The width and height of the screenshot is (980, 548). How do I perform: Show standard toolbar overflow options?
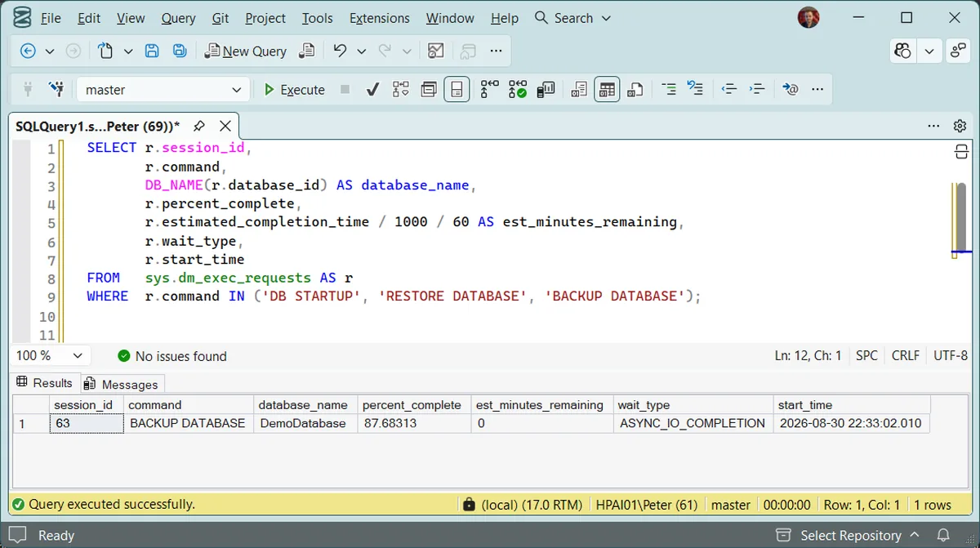point(496,51)
